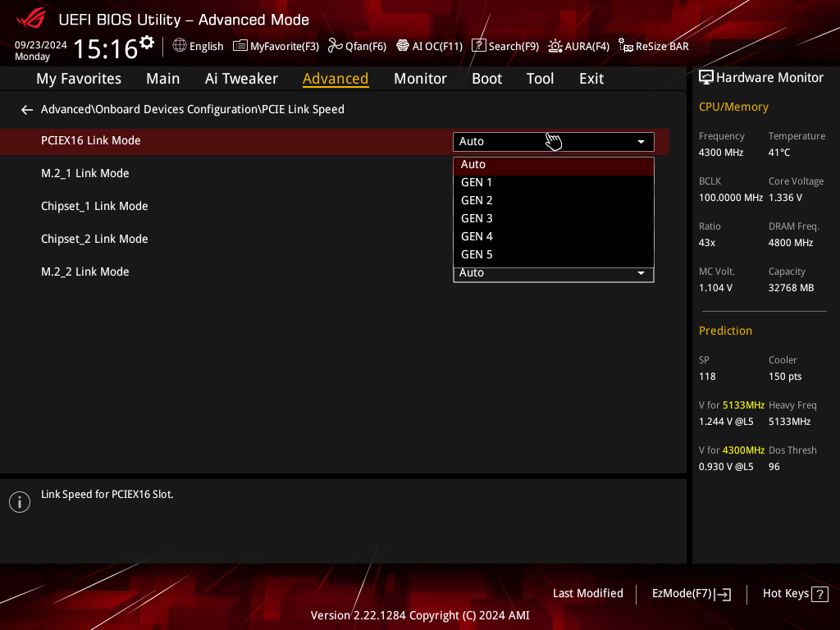The width and height of the screenshot is (840, 630).
Task: Click the 15:16 clock display
Action: pos(106,49)
